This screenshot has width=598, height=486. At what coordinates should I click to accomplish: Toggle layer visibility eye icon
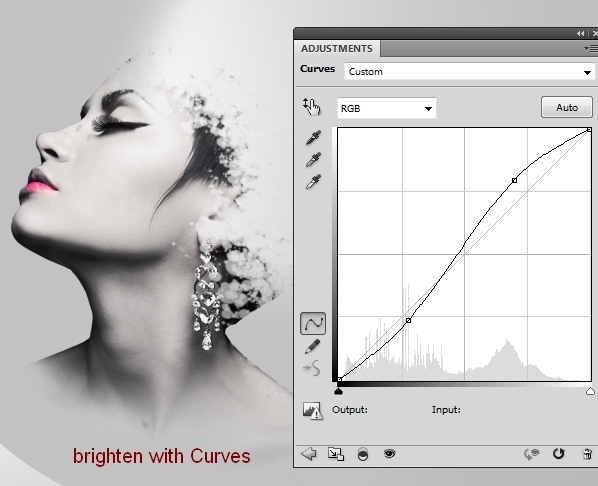(389, 454)
